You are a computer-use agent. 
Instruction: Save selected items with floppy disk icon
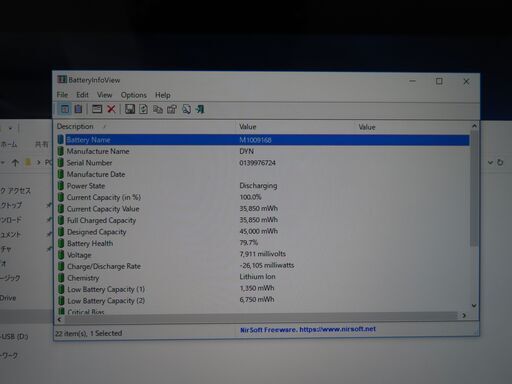click(130, 109)
